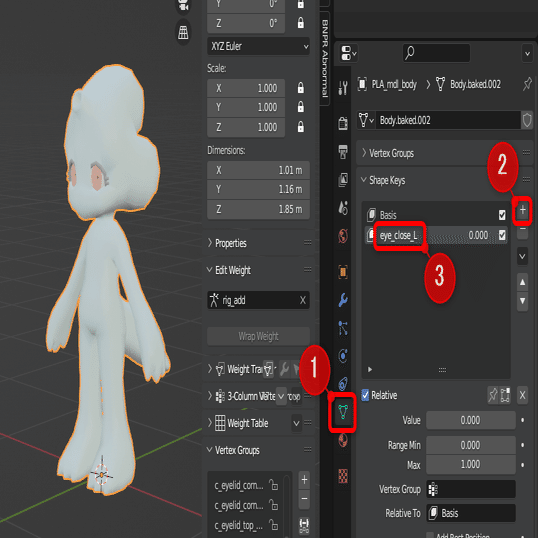
Task: Open properties editor options dropdown beside search
Action: click(x=527, y=54)
